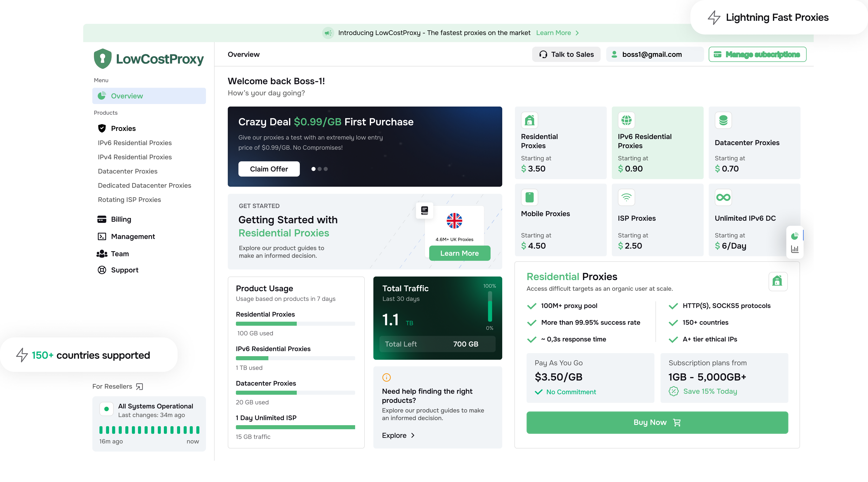Click the info circle icon in help card

click(x=386, y=377)
